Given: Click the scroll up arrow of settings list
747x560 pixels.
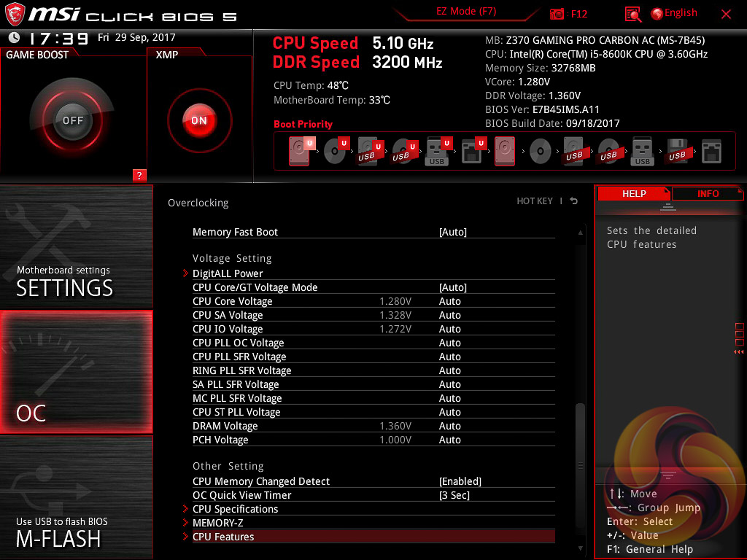Looking at the screenshot, I should (580, 233).
